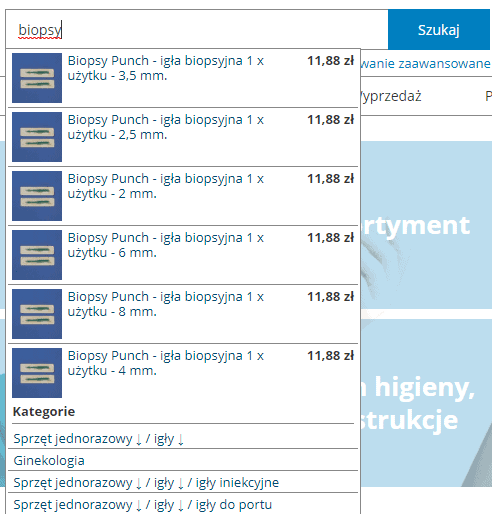Open category ending in 'igły iniekcyjne'

point(146,483)
